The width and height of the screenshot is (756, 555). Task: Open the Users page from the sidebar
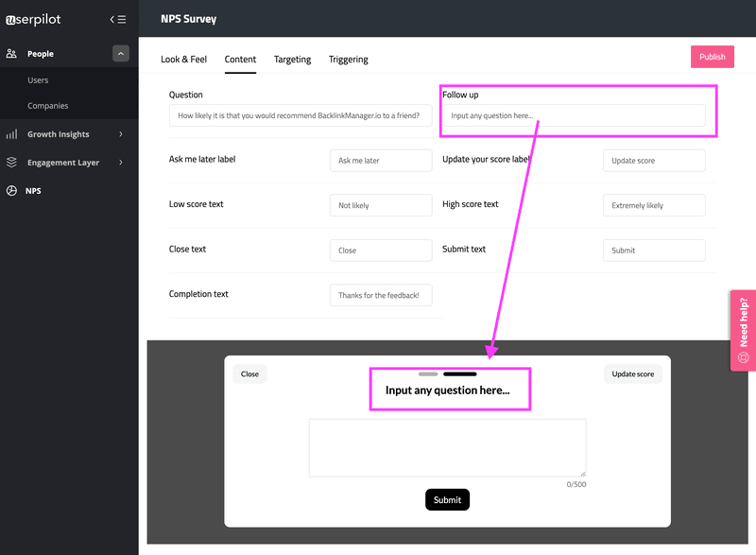[38, 80]
